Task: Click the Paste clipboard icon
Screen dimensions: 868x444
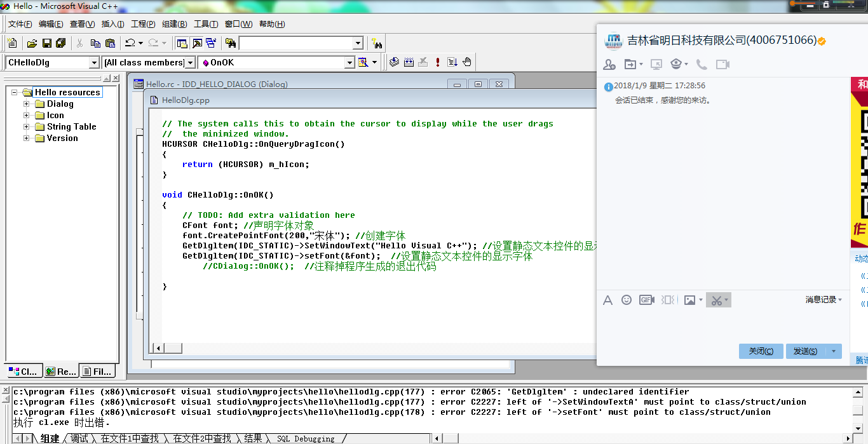Action: (x=110, y=43)
